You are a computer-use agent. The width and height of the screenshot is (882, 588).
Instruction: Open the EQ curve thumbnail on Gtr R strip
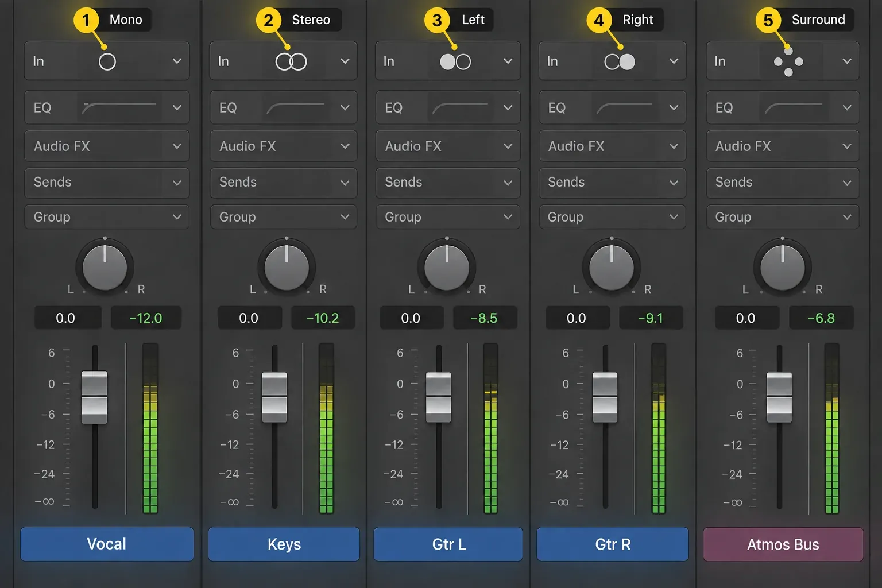(625, 107)
